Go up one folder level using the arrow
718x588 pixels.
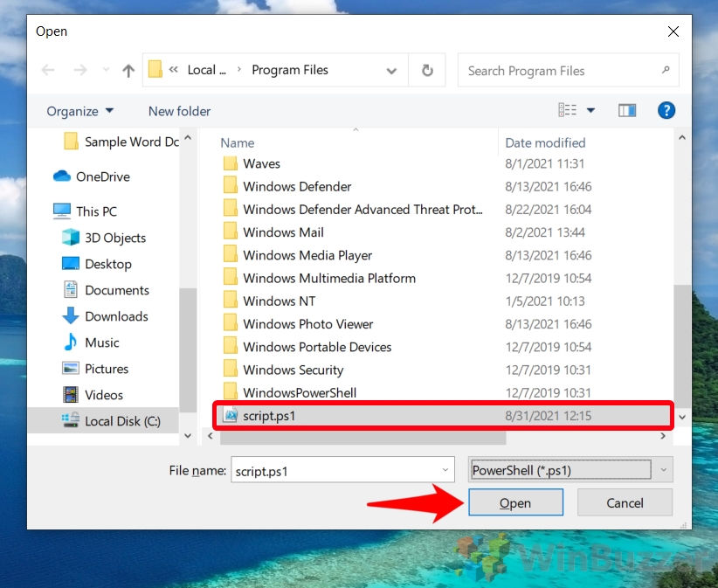[128, 70]
